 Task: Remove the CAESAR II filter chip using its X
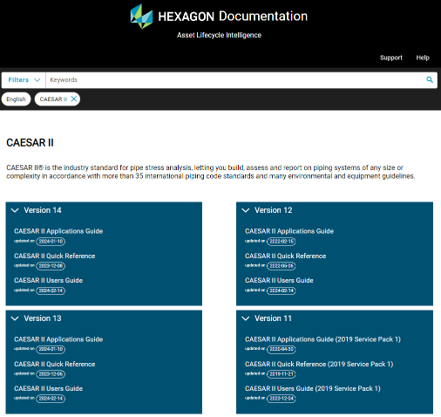click(x=74, y=99)
